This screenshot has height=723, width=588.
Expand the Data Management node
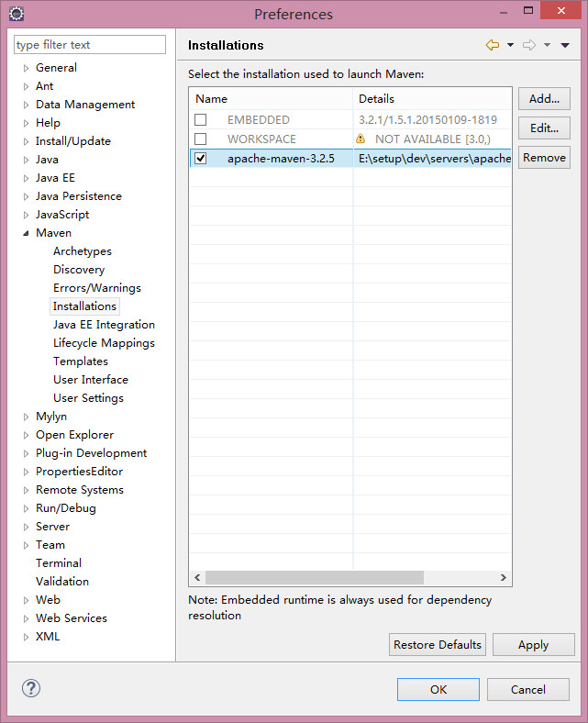tap(26, 106)
